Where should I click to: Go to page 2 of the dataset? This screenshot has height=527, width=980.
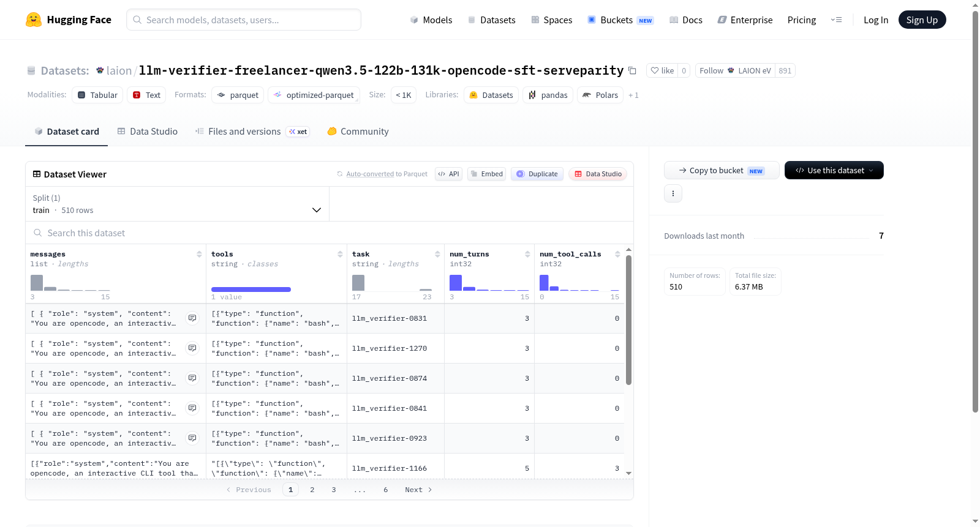[x=312, y=490]
